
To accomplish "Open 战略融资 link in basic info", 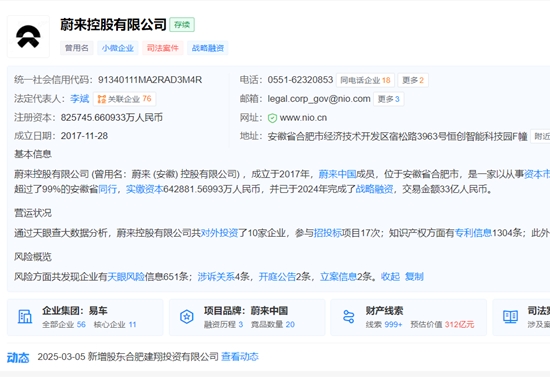I will [374, 189].
